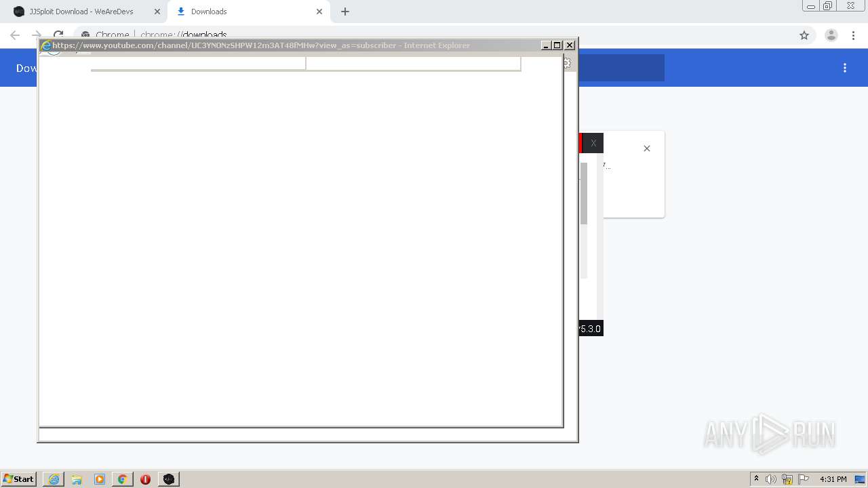The image size is (868, 488).
Task: Click the Internet Explorer title bar icon
Action: [x=46, y=45]
